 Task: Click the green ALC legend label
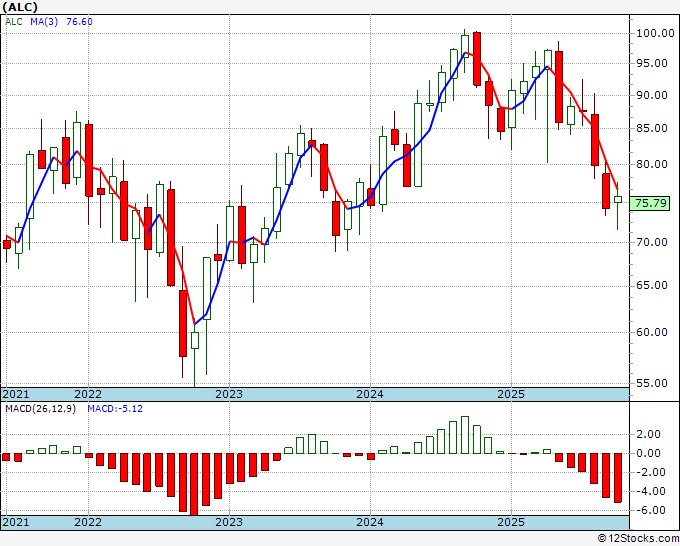13,22
